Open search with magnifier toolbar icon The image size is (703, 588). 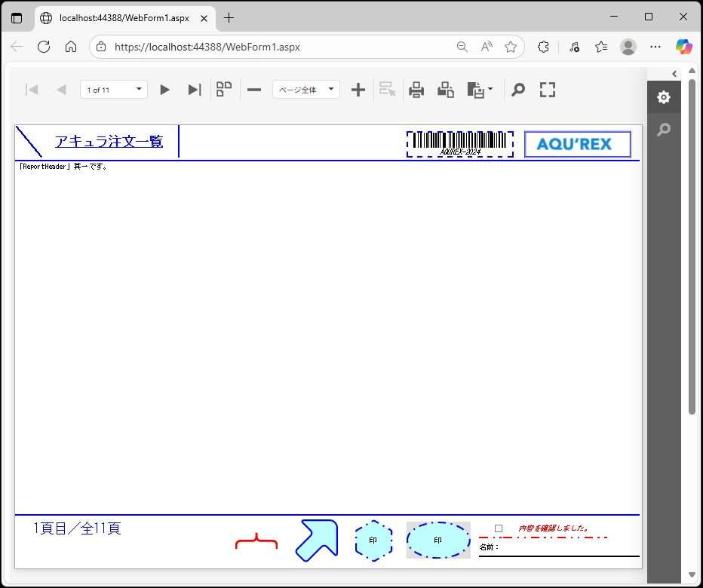tap(518, 90)
